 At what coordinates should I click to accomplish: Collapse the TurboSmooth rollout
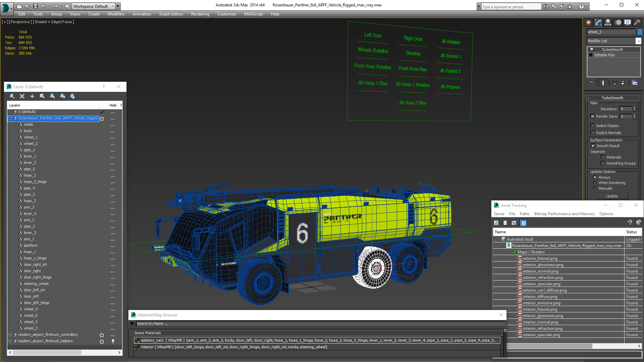612,98
